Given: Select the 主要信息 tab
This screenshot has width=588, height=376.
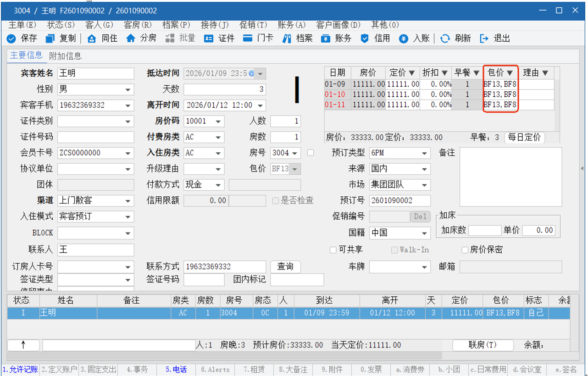Looking at the screenshot, I should click(x=26, y=55).
